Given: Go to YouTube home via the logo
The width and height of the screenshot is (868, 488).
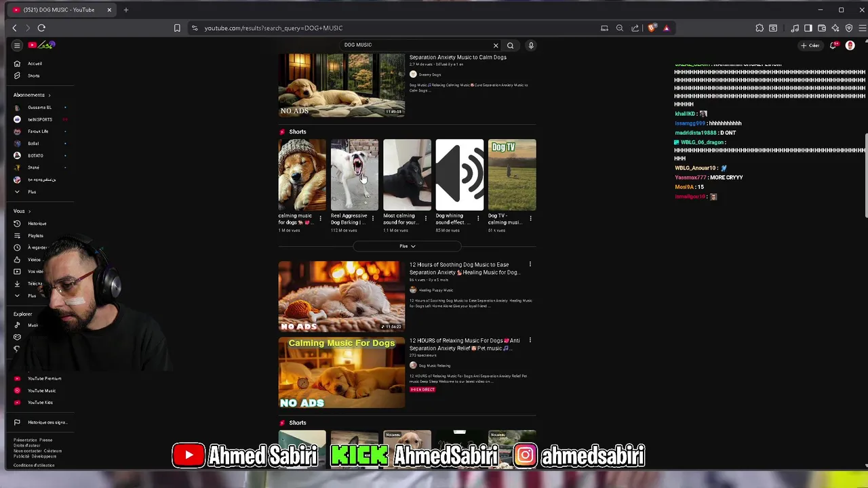Looking at the screenshot, I should click(41, 45).
